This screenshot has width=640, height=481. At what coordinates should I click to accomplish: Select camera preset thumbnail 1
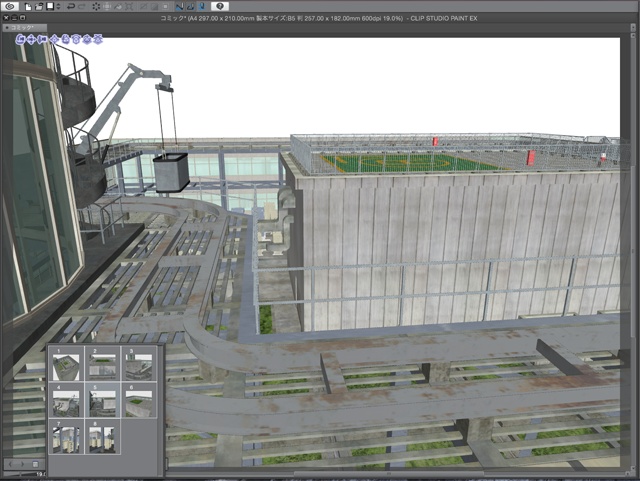pos(64,366)
